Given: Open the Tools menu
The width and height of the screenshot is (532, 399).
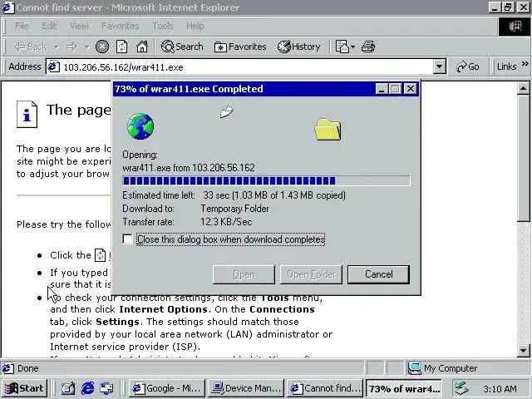Looking at the screenshot, I should coord(163,26).
